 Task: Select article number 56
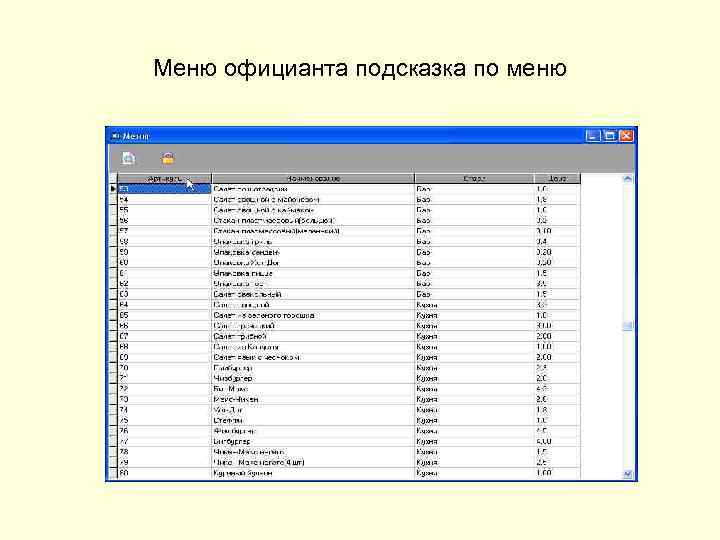[x=164, y=220]
